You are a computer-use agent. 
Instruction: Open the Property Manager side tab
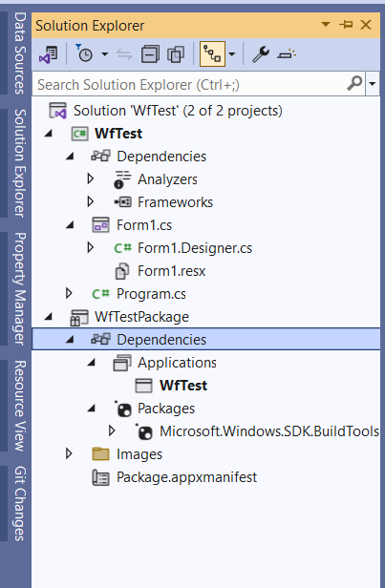[20, 288]
